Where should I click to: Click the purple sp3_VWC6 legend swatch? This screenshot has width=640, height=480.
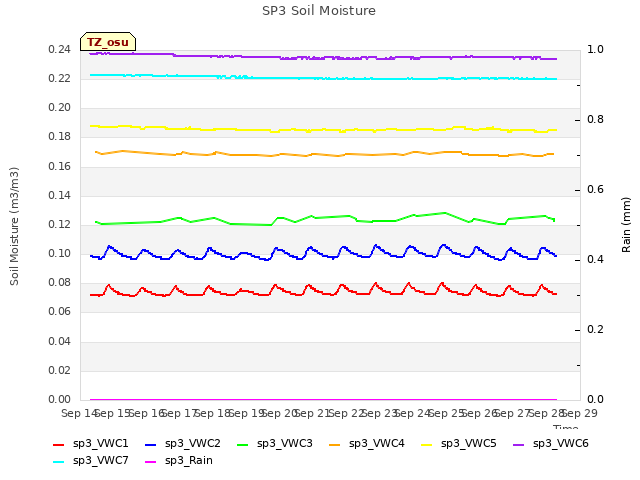518,444
